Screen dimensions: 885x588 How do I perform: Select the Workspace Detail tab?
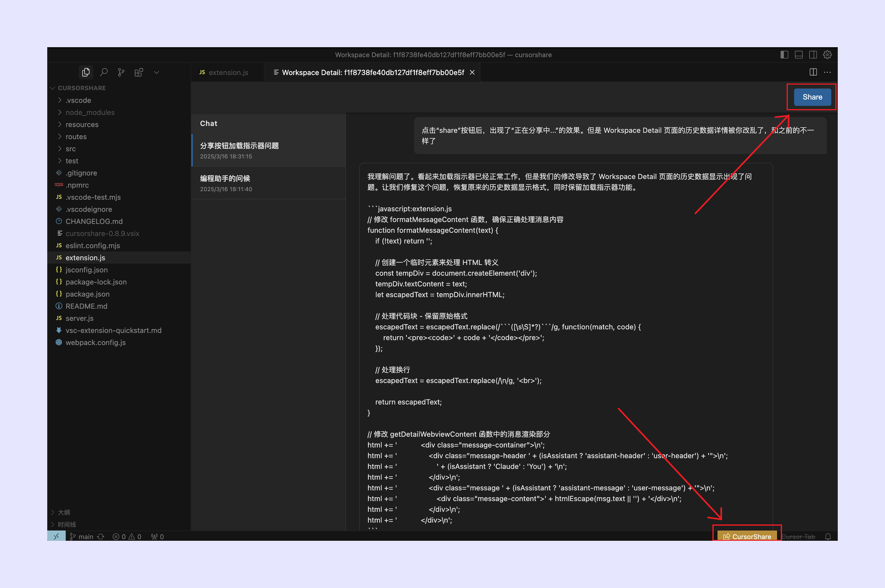tap(373, 72)
